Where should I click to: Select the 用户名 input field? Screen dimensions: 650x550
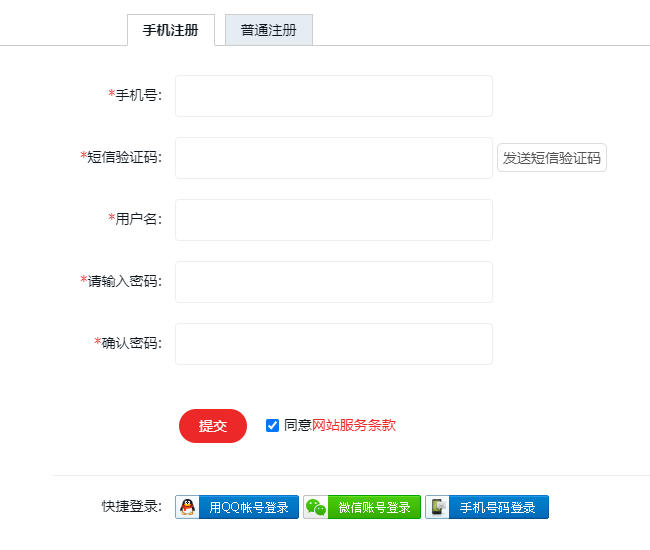tap(334, 220)
